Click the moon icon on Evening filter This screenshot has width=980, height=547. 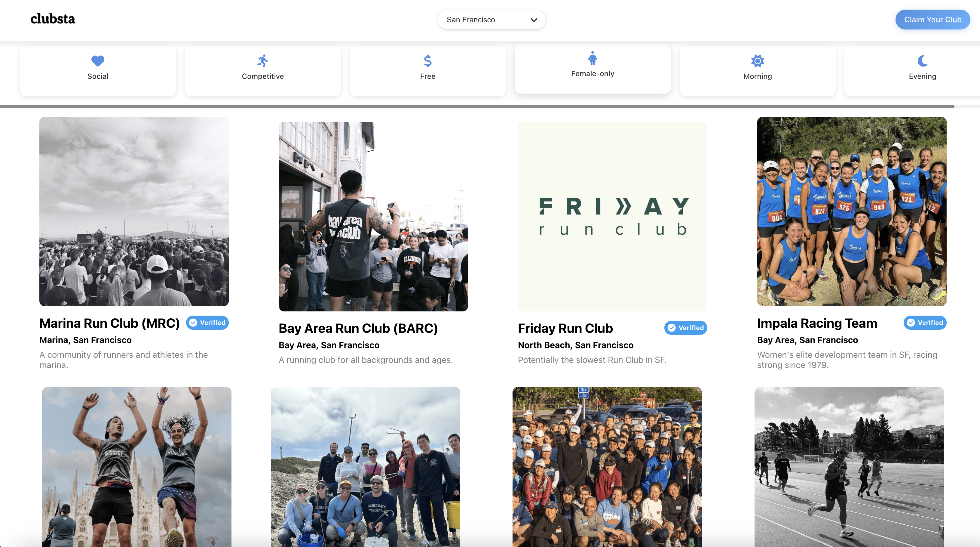coord(922,61)
